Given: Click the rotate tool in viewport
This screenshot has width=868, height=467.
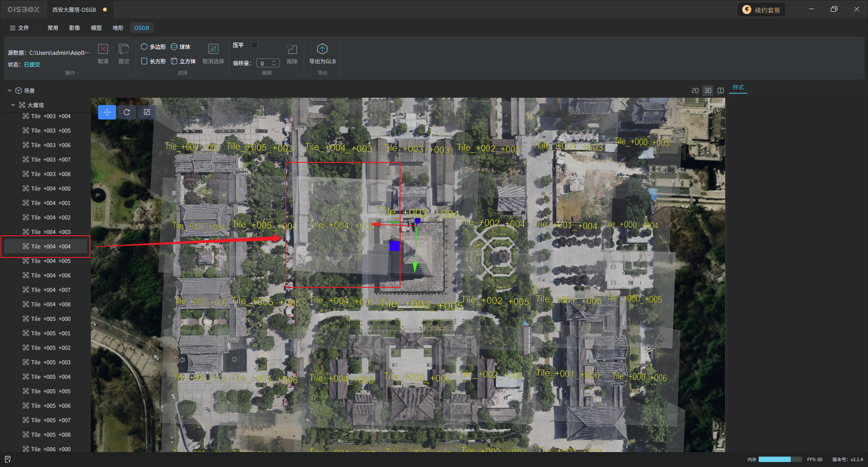Looking at the screenshot, I should pyautogui.click(x=127, y=112).
